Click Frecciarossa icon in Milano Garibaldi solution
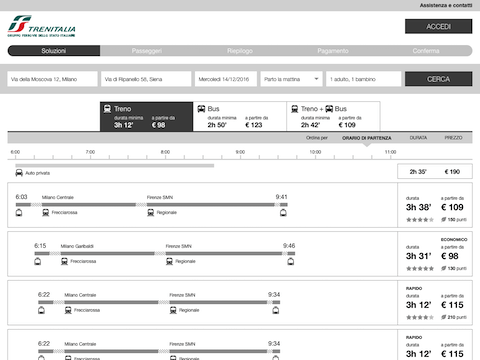 (64, 261)
